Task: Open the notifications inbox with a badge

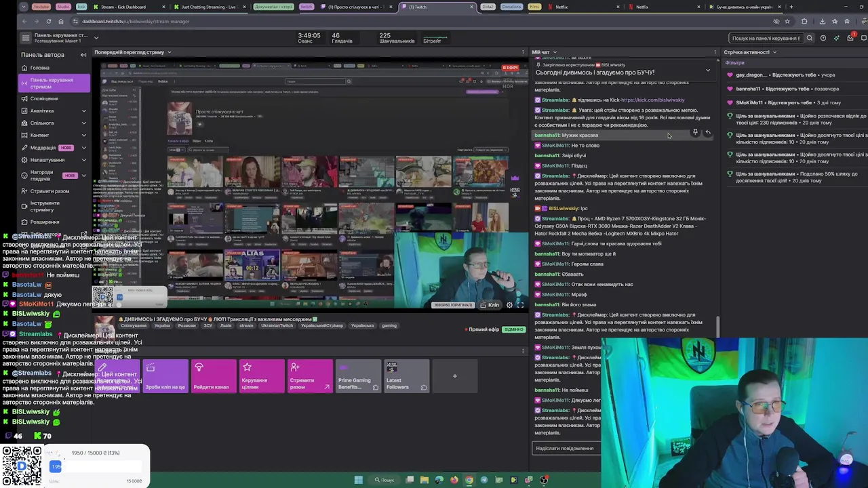Action: click(850, 38)
